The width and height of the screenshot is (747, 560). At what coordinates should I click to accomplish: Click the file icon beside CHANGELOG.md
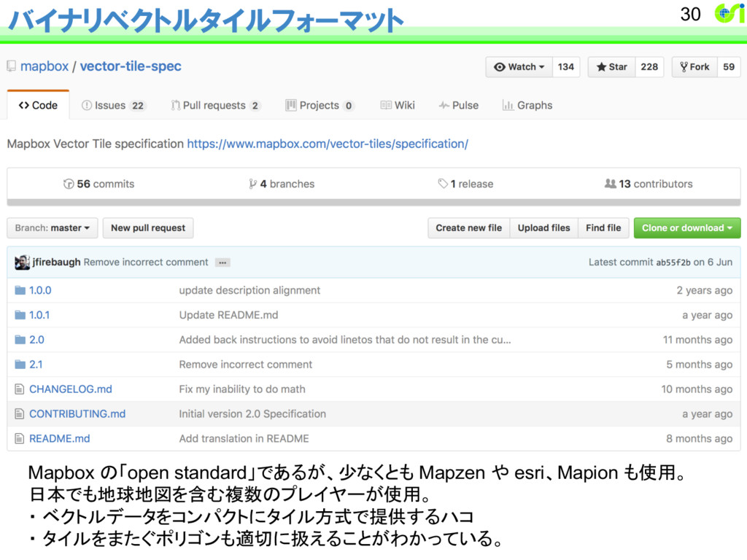pos(19,389)
